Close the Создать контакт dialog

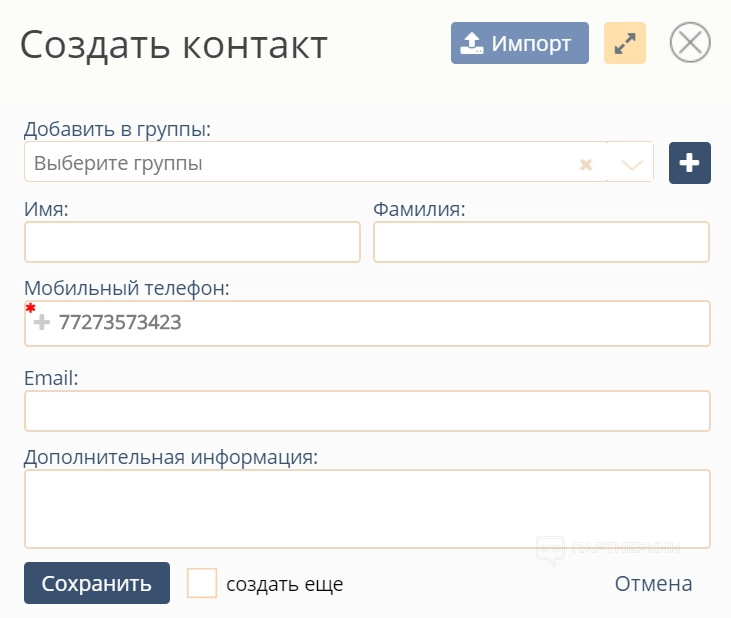[690, 44]
